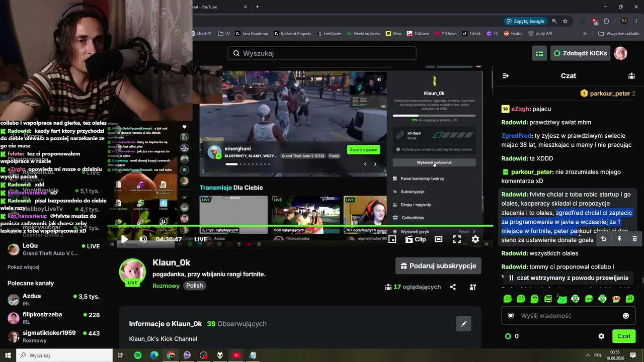Open the Rozmowy category link
Viewport: 644px width, 362px height.
coord(166,286)
